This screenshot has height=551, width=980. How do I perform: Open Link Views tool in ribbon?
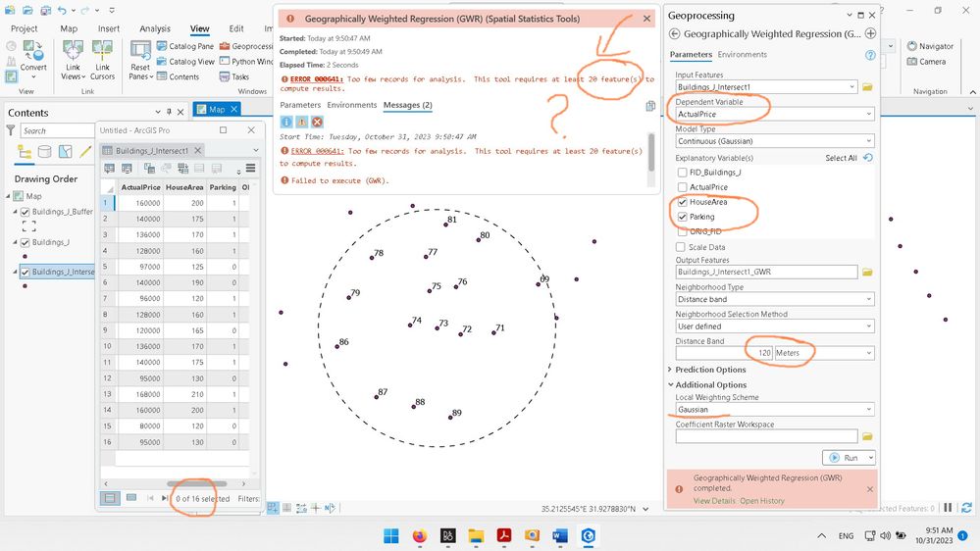click(73, 60)
